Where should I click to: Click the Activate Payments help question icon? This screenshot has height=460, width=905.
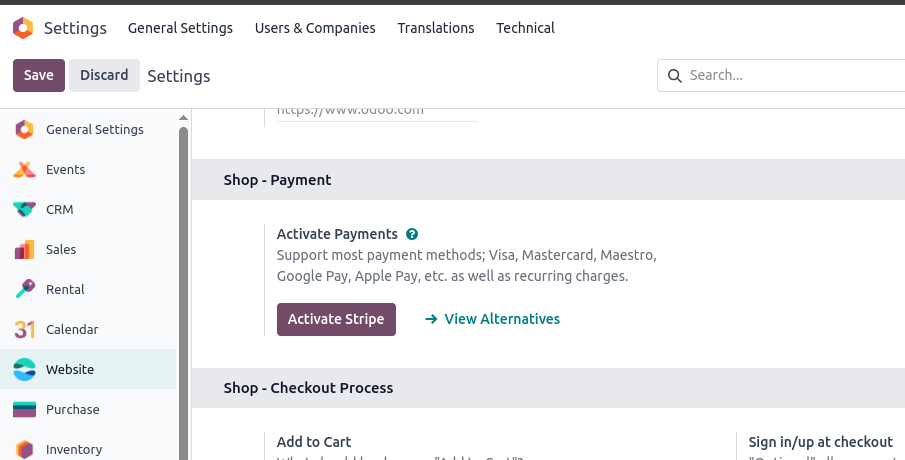click(x=412, y=234)
